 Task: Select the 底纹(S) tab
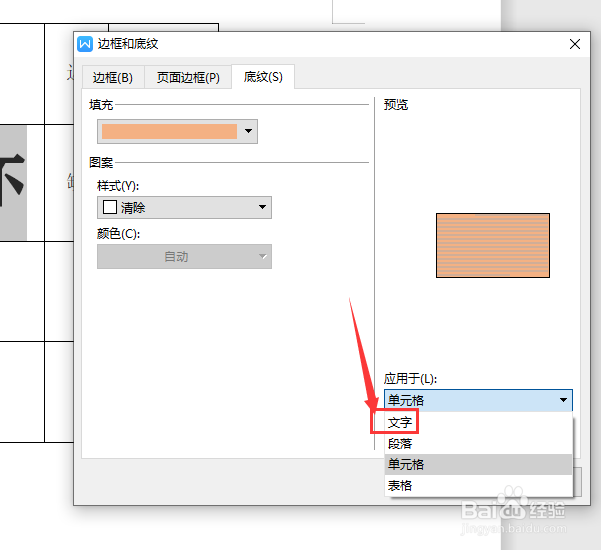(x=263, y=77)
